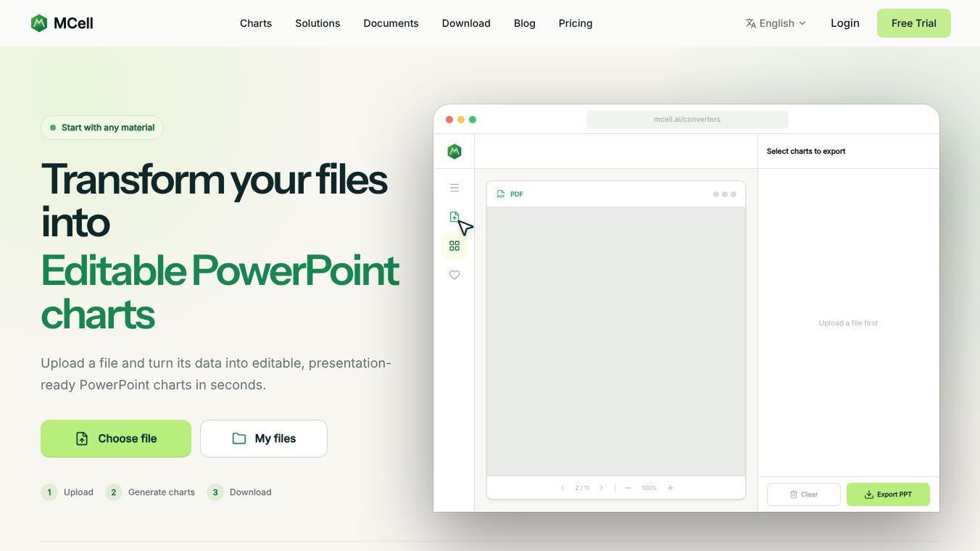
Task: Zoom in with the plus button
Action: (670, 488)
